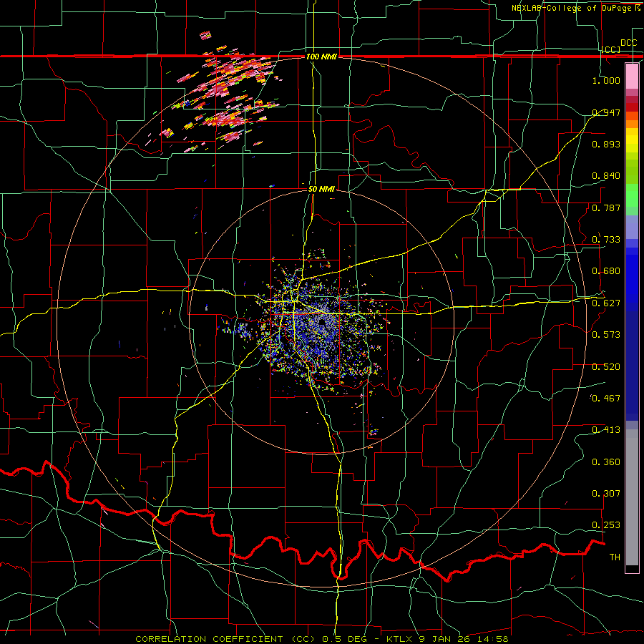Click the 0.733 value on the color scale

coord(606,240)
